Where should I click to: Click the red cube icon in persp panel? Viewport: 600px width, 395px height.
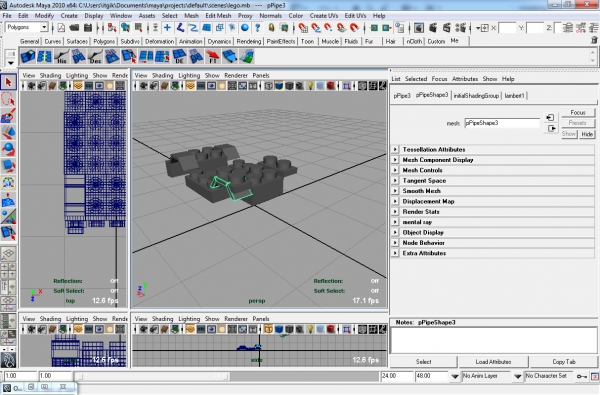(x=331, y=86)
